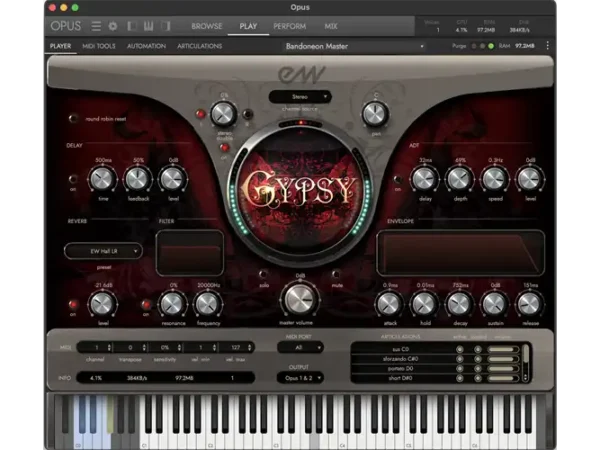Toggle the reverb on button
Screen dimensions: 600x450
click(x=73, y=304)
